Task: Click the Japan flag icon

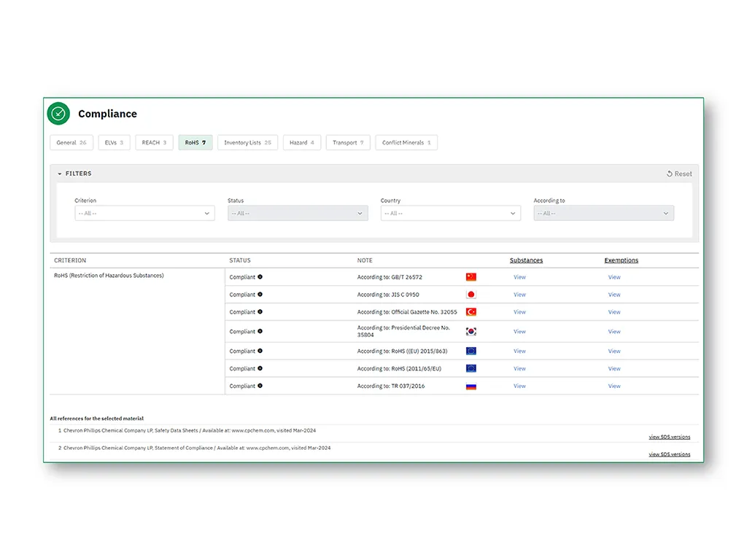Action: [471, 295]
